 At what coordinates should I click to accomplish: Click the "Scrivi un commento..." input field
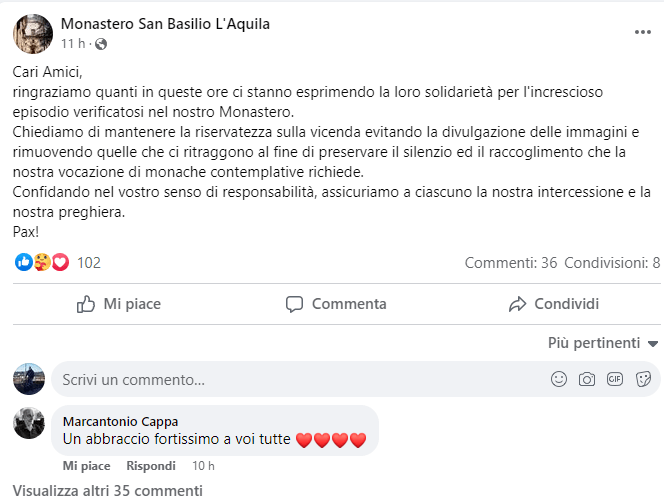[x=300, y=380]
